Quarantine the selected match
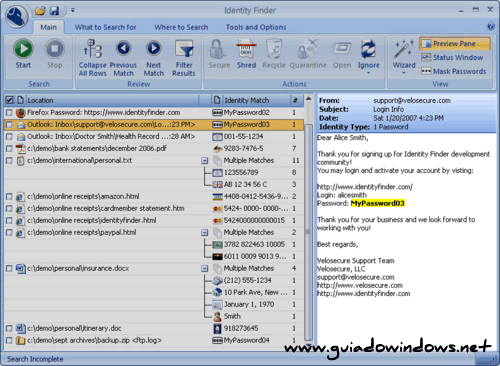This screenshot has width=500, height=366. (x=308, y=54)
